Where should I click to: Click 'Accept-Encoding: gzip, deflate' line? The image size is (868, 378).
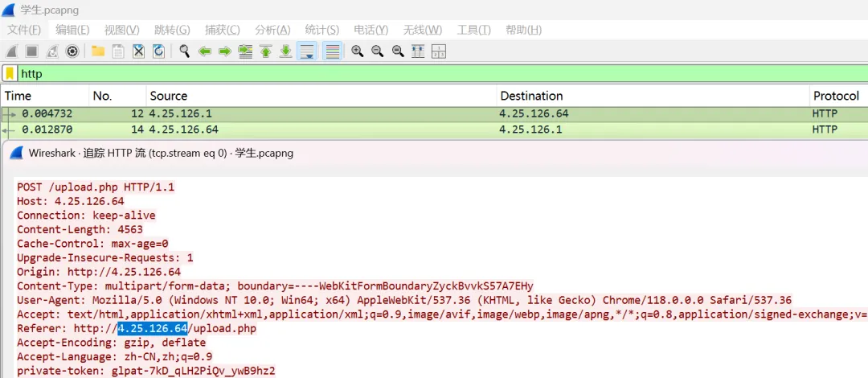tap(111, 343)
